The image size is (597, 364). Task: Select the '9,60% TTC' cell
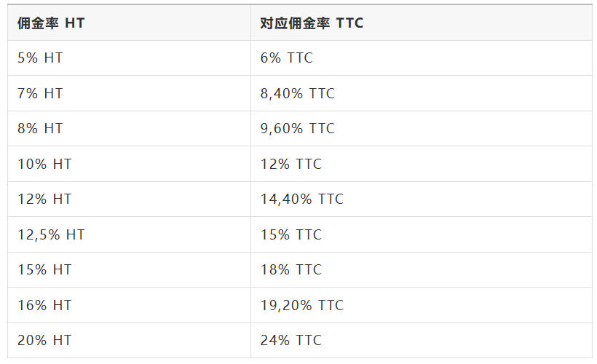(x=297, y=129)
